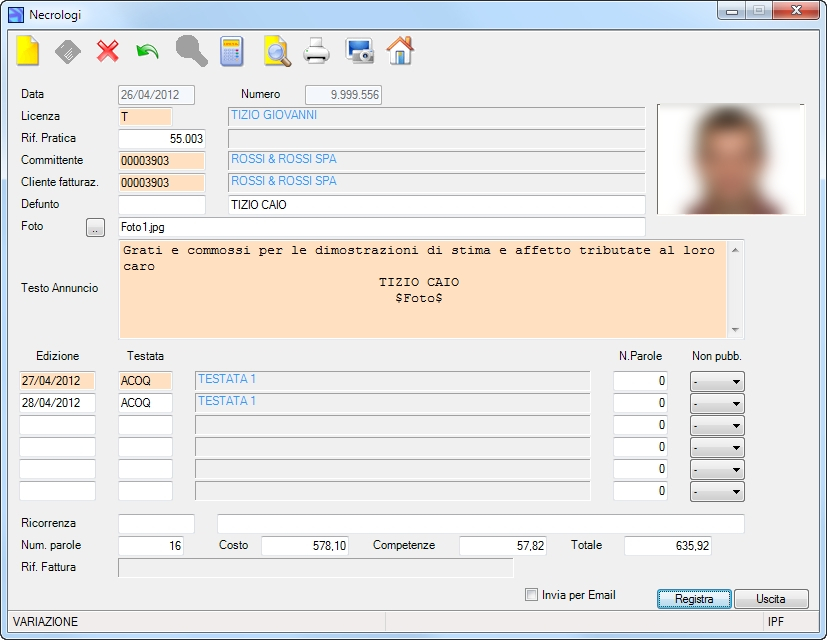
Task: Click the Registra button
Action: click(694, 599)
